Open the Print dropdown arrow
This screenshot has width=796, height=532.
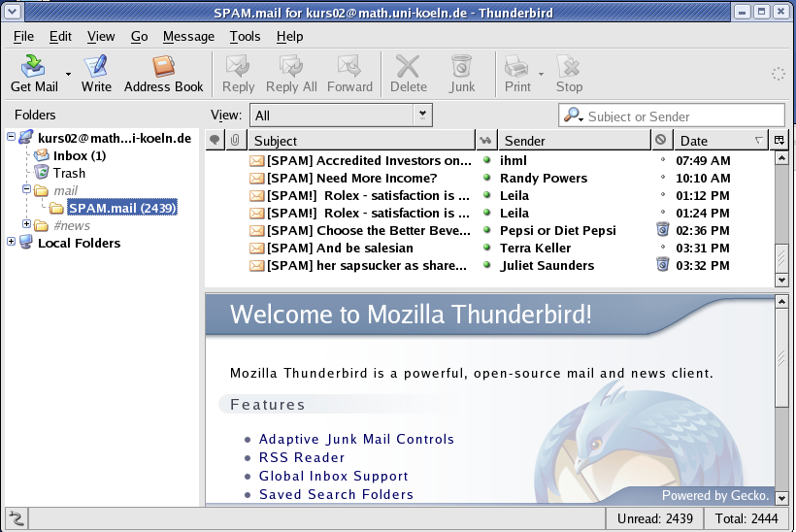coord(541,74)
